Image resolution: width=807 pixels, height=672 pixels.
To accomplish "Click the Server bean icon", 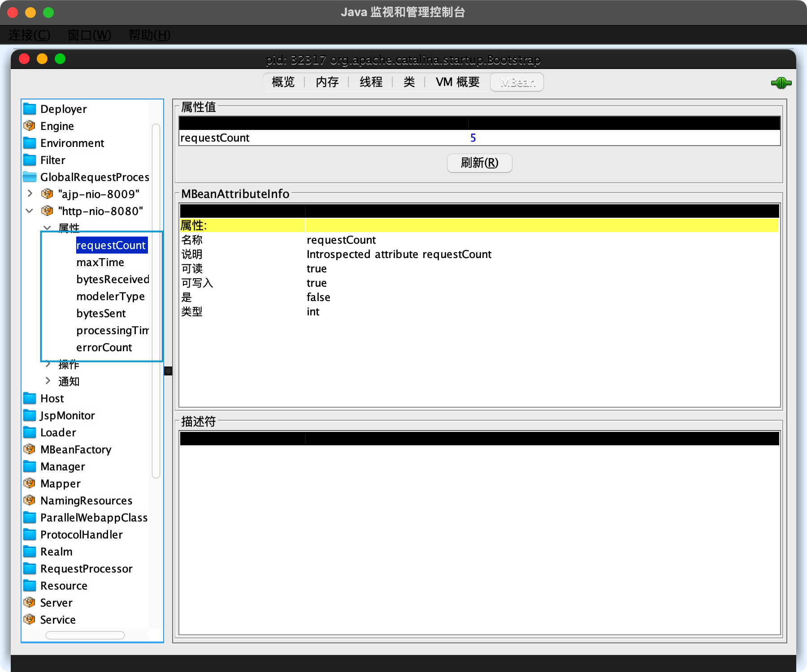I will (x=30, y=603).
